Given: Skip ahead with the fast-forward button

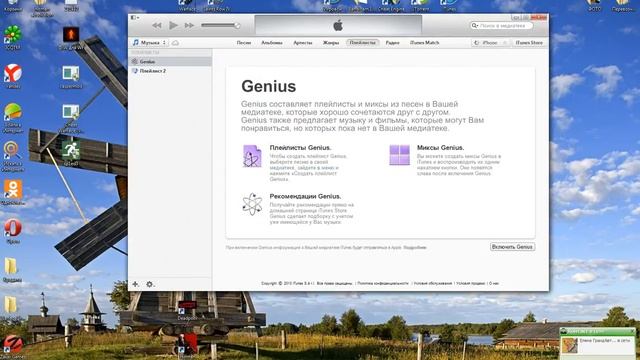Looking at the screenshot, I should pyautogui.click(x=189, y=25).
